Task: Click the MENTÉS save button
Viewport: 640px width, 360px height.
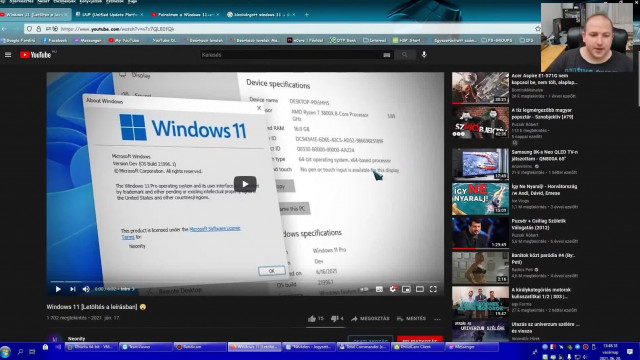Action: pyautogui.click(x=411, y=318)
